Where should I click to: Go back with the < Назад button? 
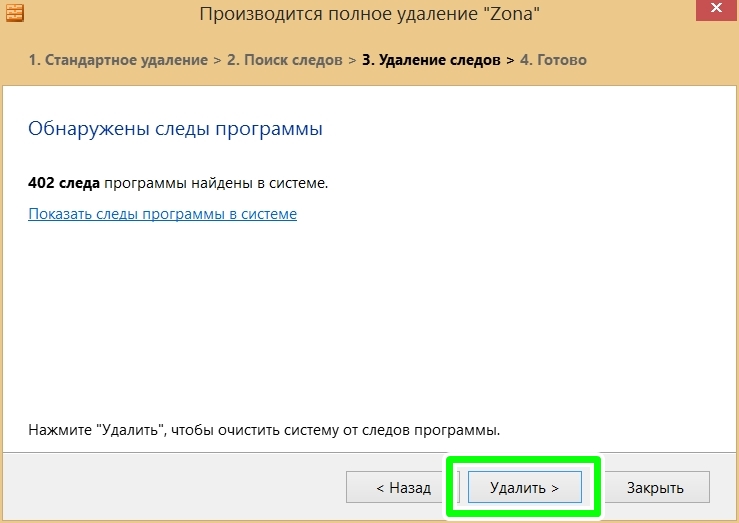402,487
